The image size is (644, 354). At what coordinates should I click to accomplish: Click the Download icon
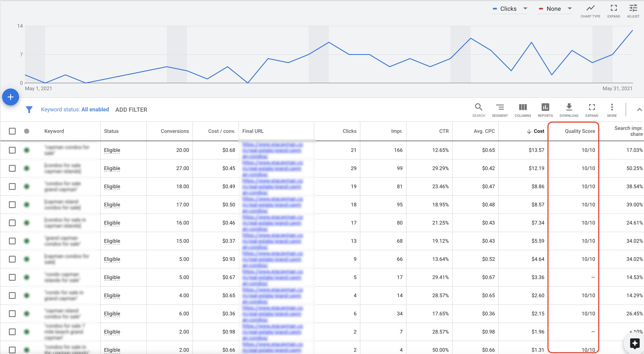point(569,107)
